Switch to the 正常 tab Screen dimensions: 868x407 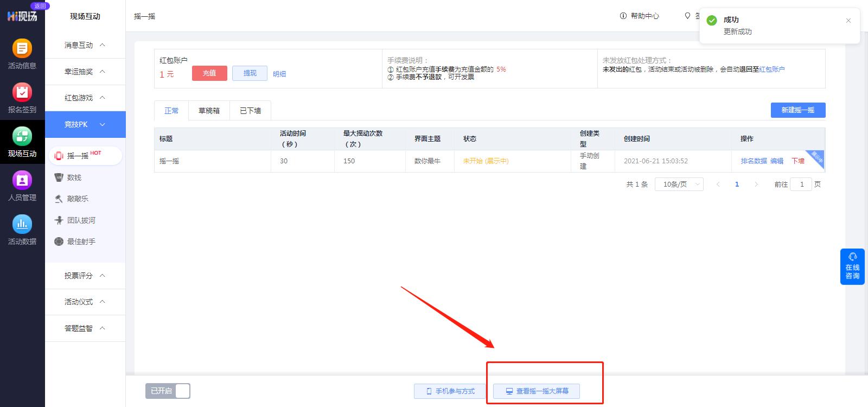tap(171, 111)
